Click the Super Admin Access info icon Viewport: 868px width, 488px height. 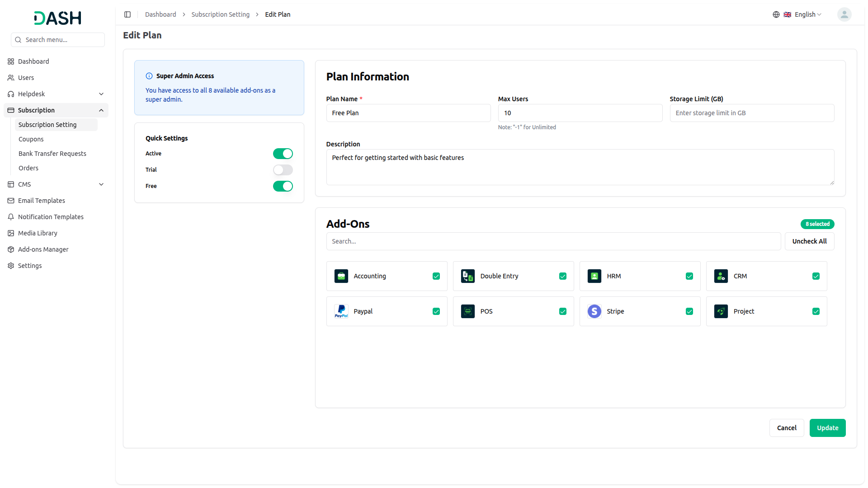(149, 76)
